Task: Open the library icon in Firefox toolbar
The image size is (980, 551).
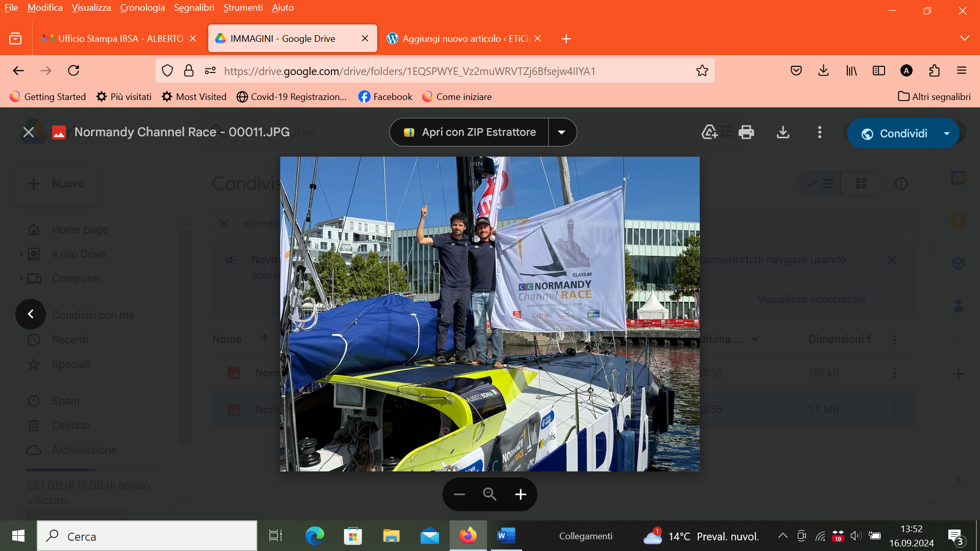Action: pyautogui.click(x=851, y=70)
